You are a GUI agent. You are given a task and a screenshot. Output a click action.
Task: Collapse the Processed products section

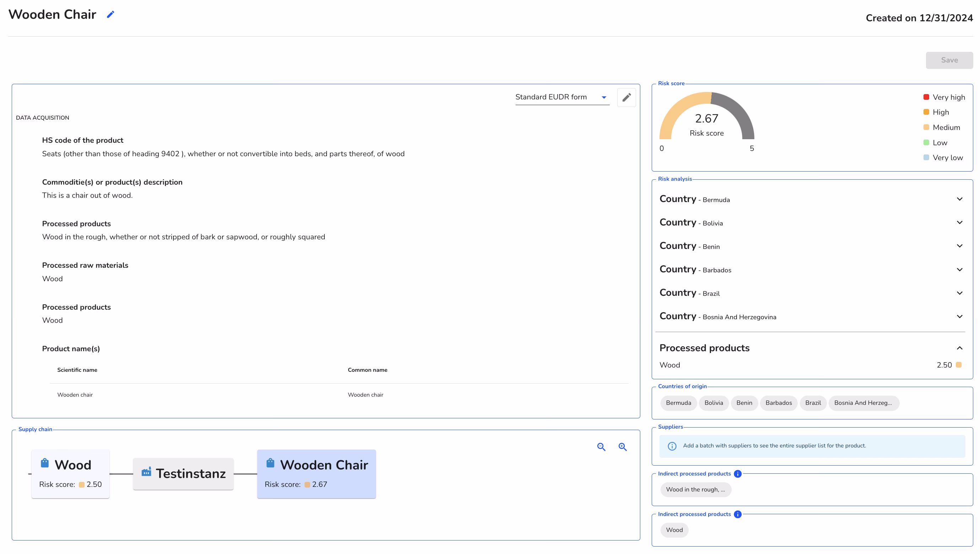959,347
